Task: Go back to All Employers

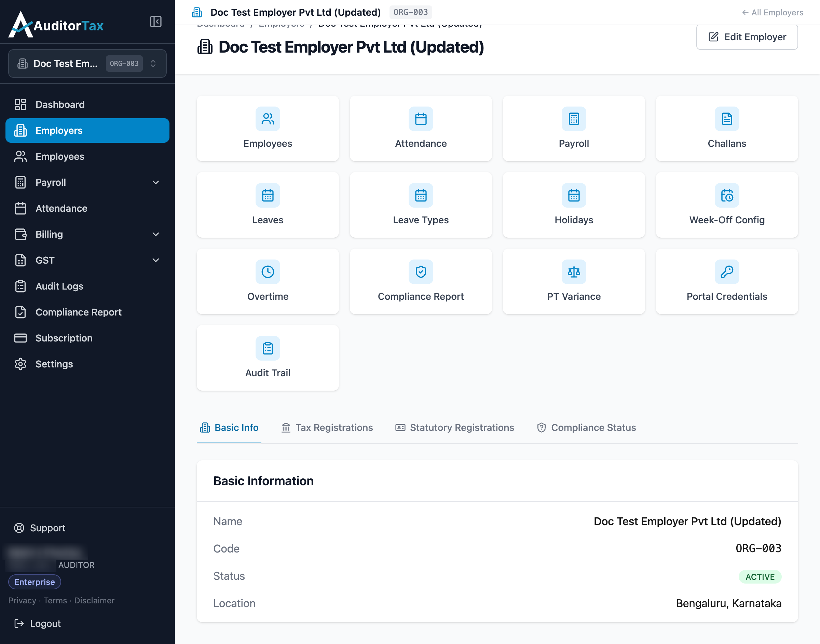Action: 772,12
